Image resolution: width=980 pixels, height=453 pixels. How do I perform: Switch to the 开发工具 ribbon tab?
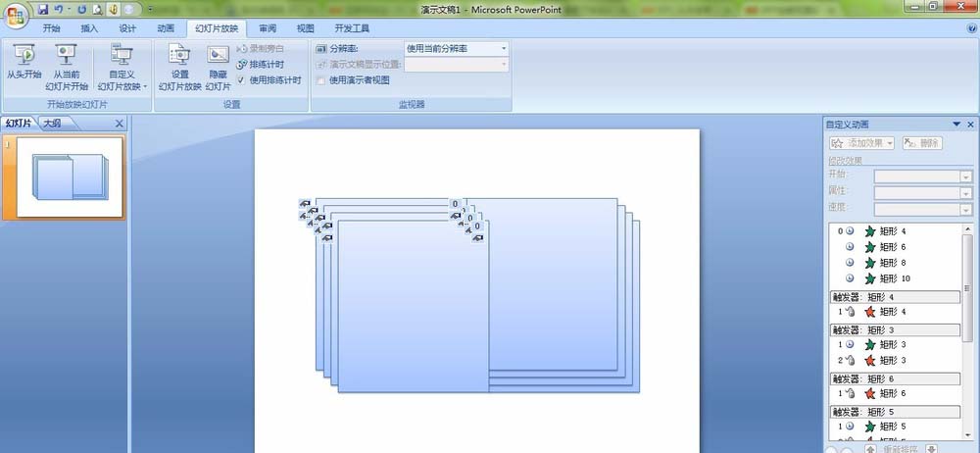point(352,28)
